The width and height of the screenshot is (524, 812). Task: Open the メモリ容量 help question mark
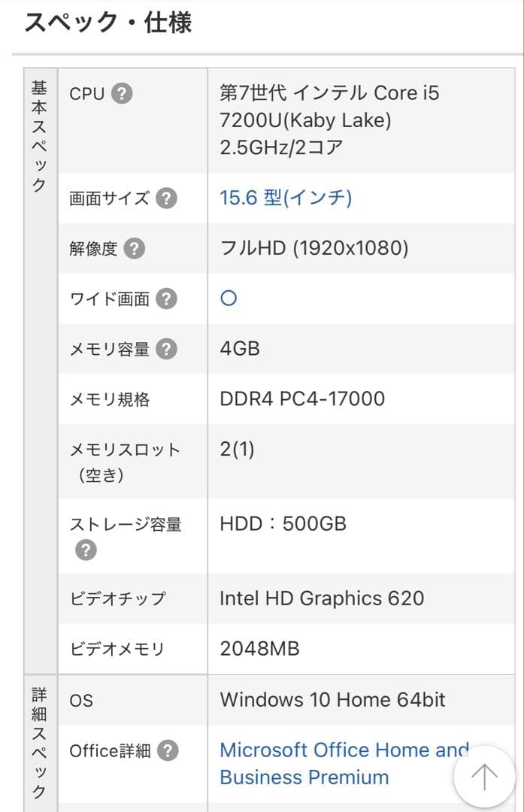(166, 349)
